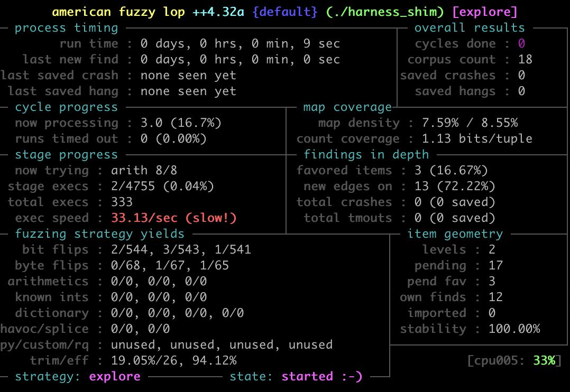Image resolution: width=570 pixels, height=392 pixels.
Task: Click last new find value "0 min, 0 sec"
Action: pos(296,60)
